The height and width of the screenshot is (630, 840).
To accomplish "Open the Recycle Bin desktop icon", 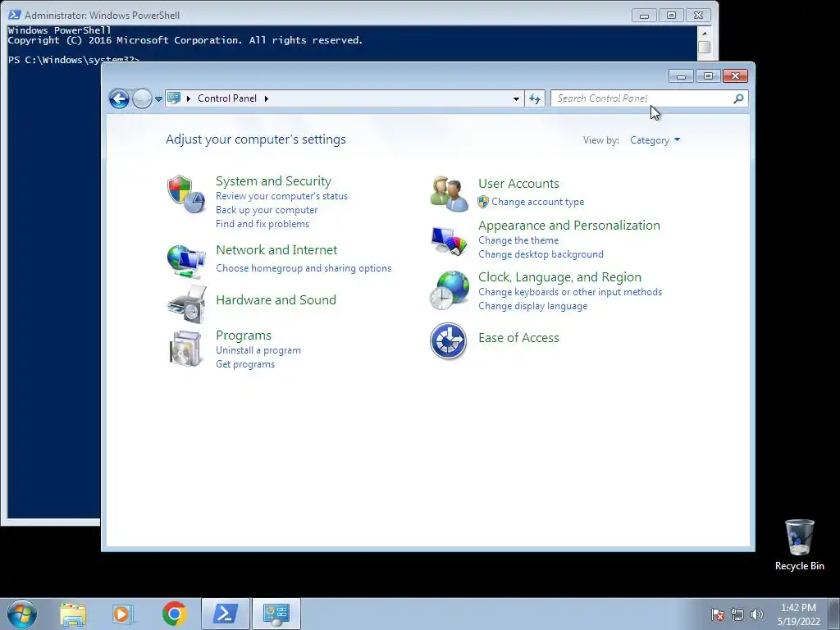I will (x=799, y=545).
